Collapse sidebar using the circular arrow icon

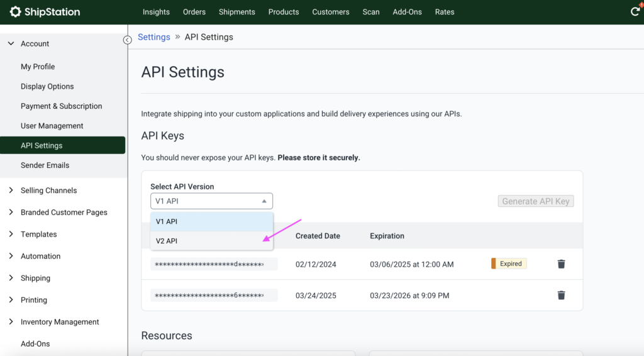click(127, 40)
